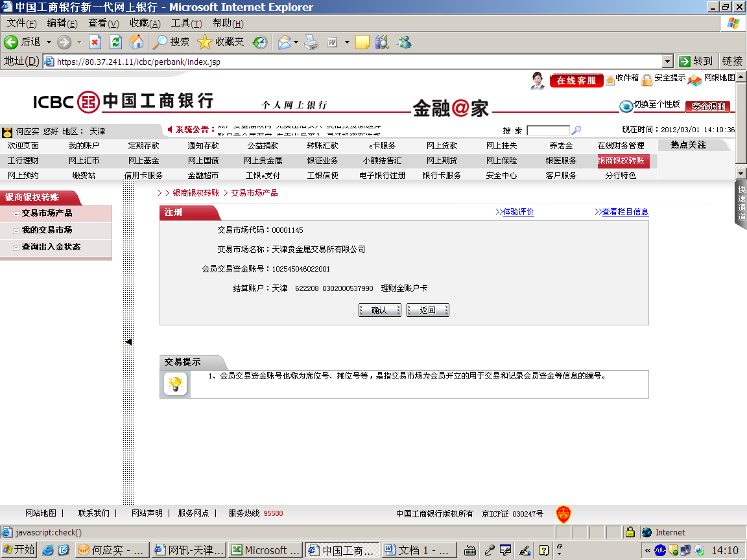Open 收件箱 inbox icon

(x=610, y=80)
